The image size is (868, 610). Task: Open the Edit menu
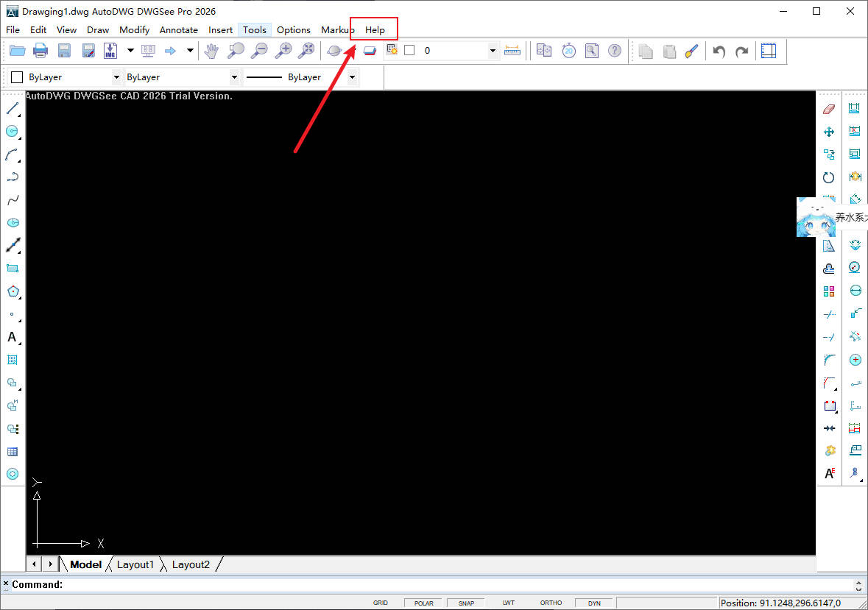coord(38,30)
